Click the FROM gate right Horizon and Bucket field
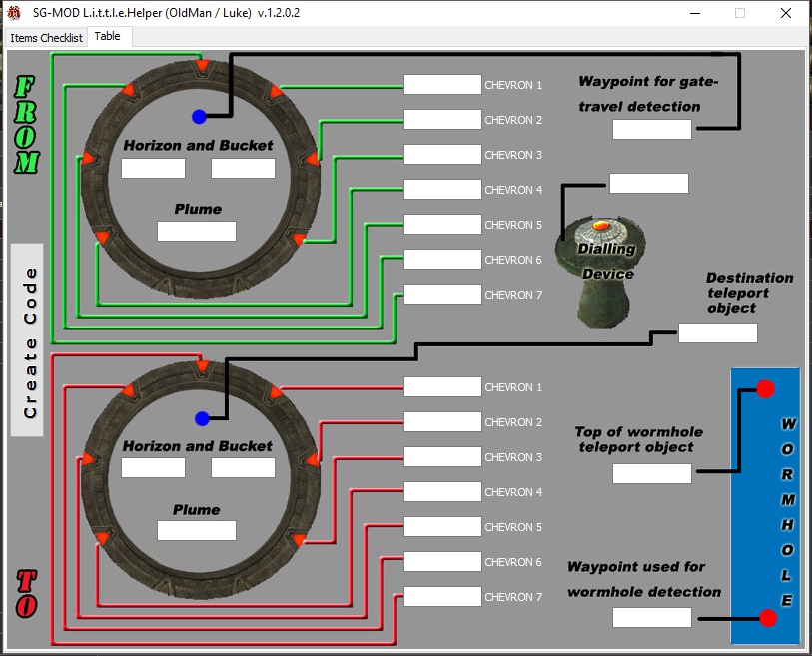 pos(243,169)
